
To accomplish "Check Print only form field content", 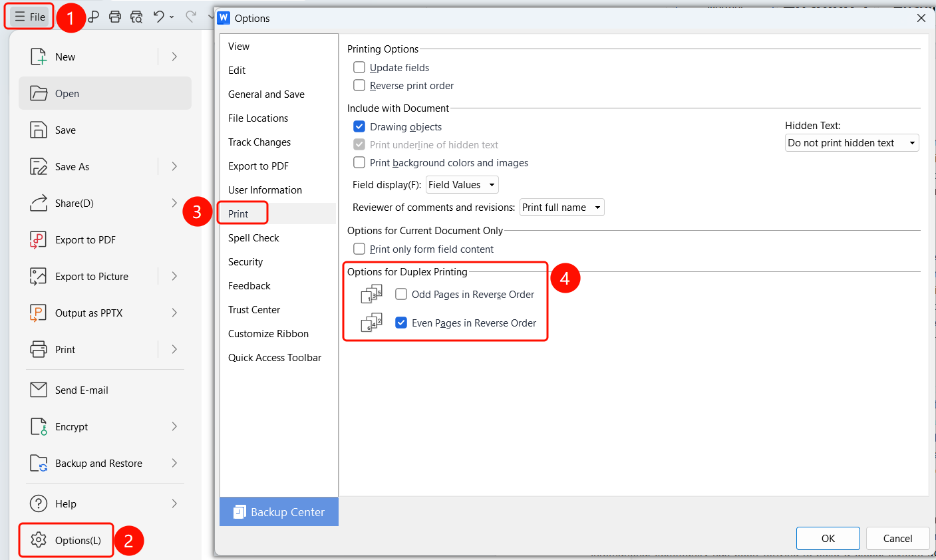I will tap(359, 249).
